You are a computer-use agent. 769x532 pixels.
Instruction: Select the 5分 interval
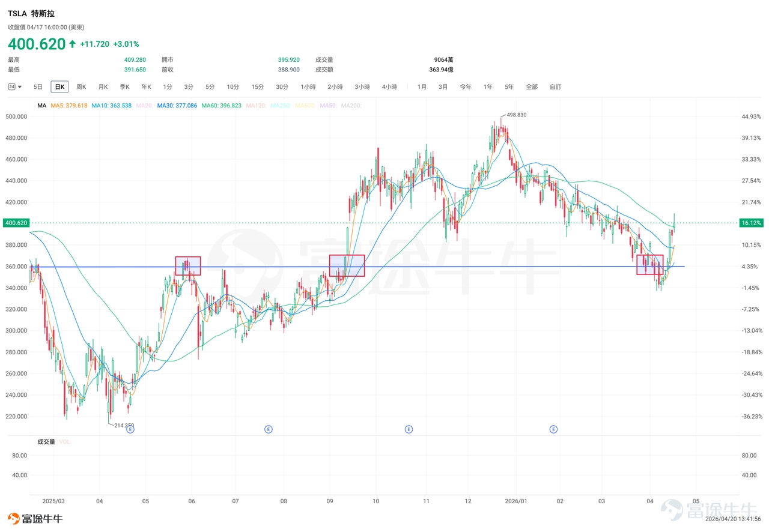click(210, 87)
